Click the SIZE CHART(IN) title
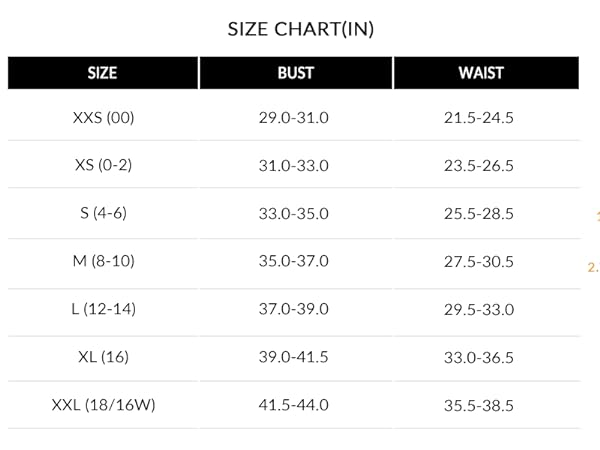The image size is (600, 450). (301, 29)
